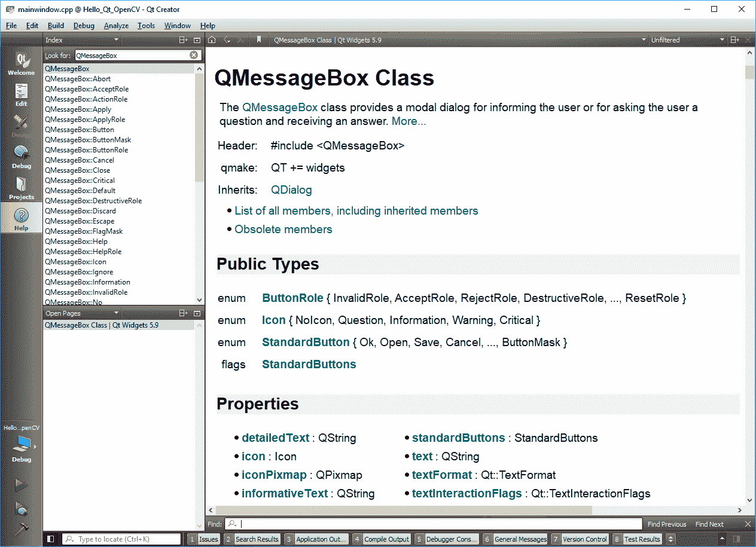Go to Projects mode

pyautogui.click(x=21, y=188)
